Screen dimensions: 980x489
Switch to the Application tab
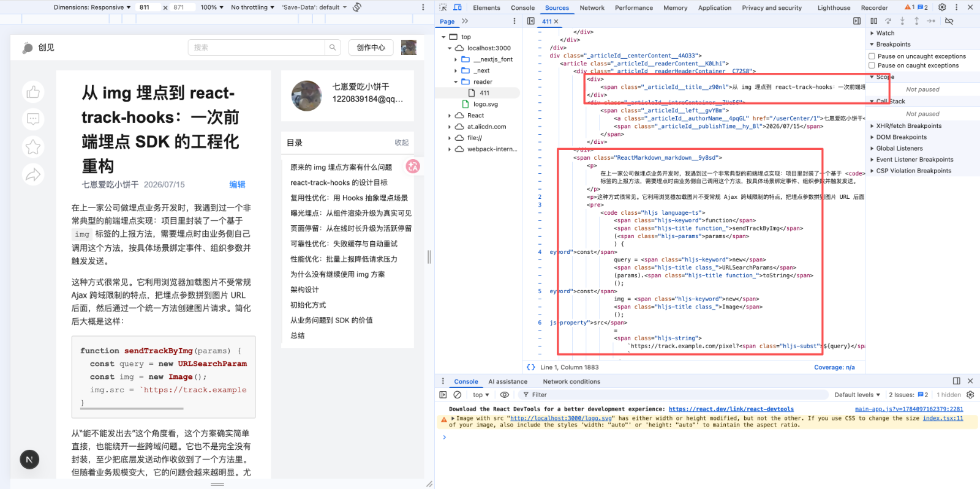(x=715, y=8)
